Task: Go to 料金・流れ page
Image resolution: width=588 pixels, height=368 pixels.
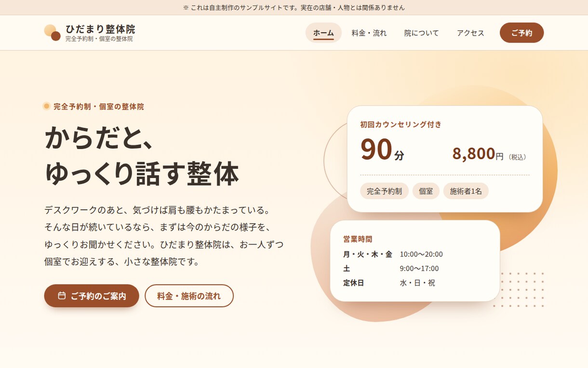Action: click(x=369, y=33)
